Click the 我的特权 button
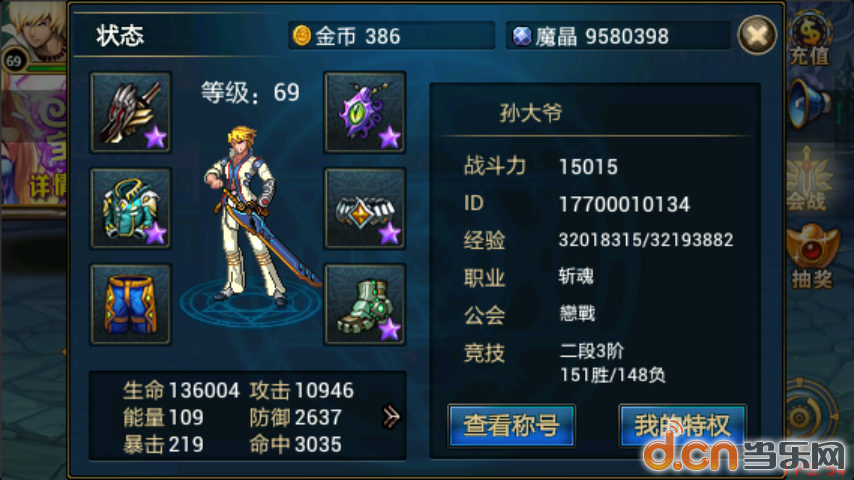The height and width of the screenshot is (480, 854). tap(682, 426)
